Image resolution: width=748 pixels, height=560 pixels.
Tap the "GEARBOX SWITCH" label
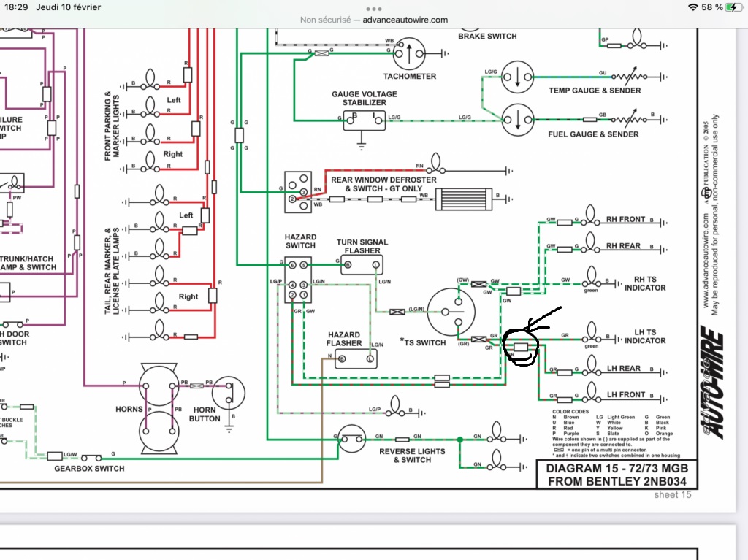pos(89,469)
